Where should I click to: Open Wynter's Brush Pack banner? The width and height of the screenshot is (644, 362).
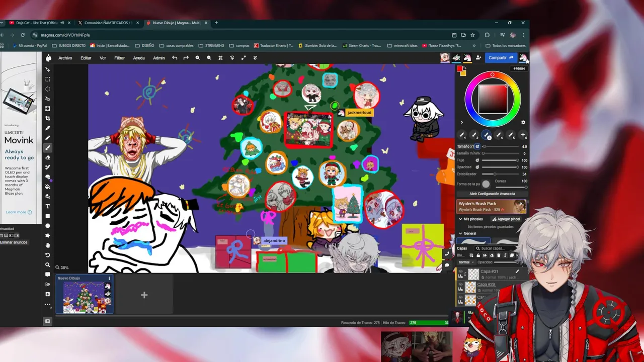(492, 206)
